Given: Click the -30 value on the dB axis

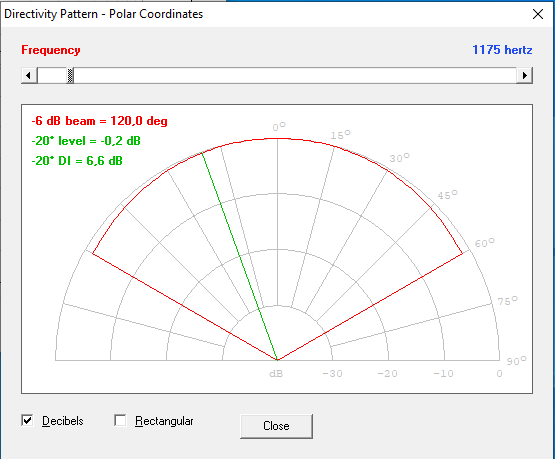Looking at the screenshot, I should tap(332, 374).
